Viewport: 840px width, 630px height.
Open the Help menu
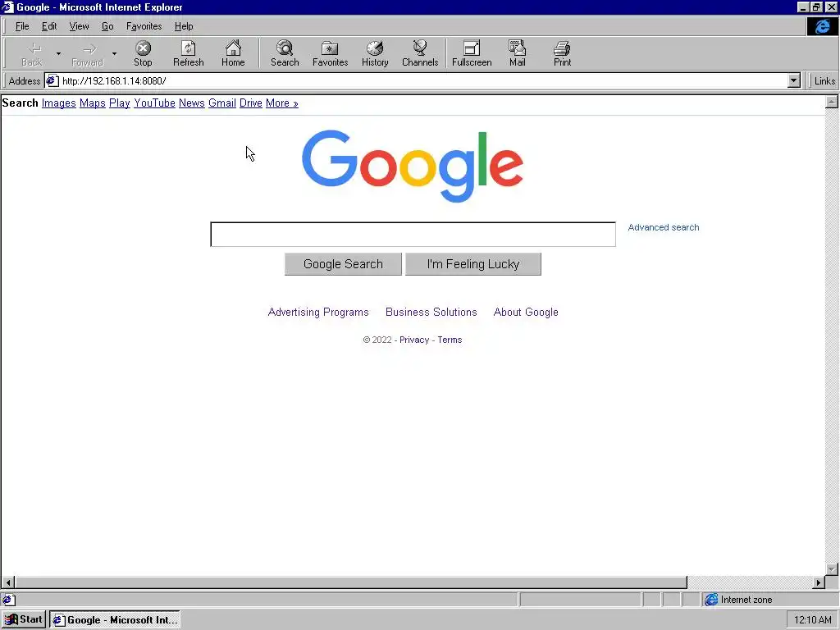pyautogui.click(x=184, y=26)
